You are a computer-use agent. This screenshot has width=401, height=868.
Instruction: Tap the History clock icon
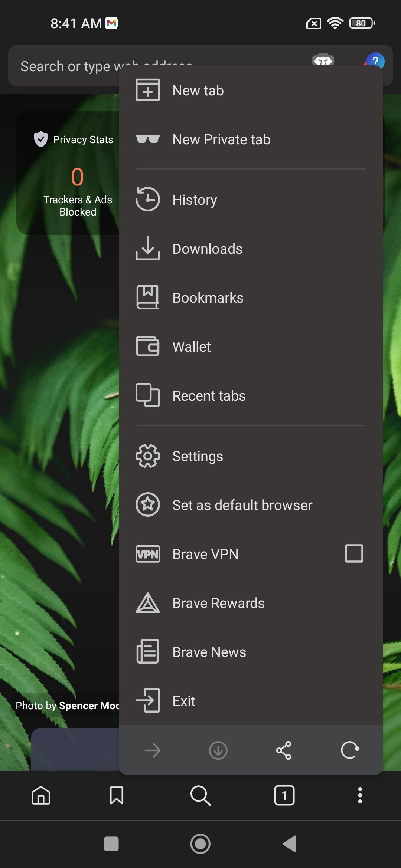point(147,199)
